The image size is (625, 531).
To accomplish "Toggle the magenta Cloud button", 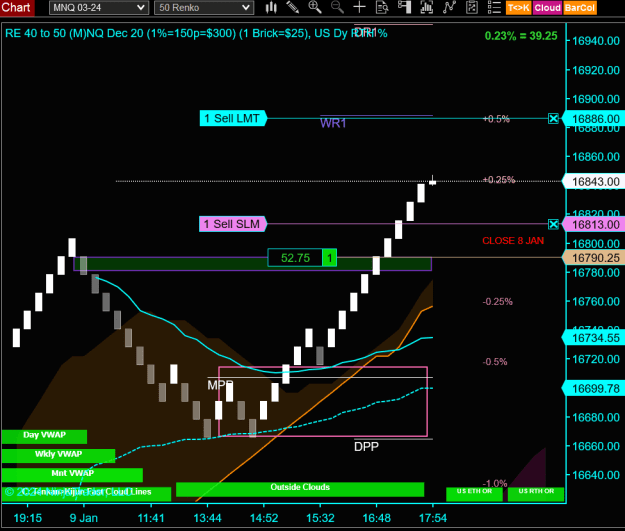I will [548, 8].
